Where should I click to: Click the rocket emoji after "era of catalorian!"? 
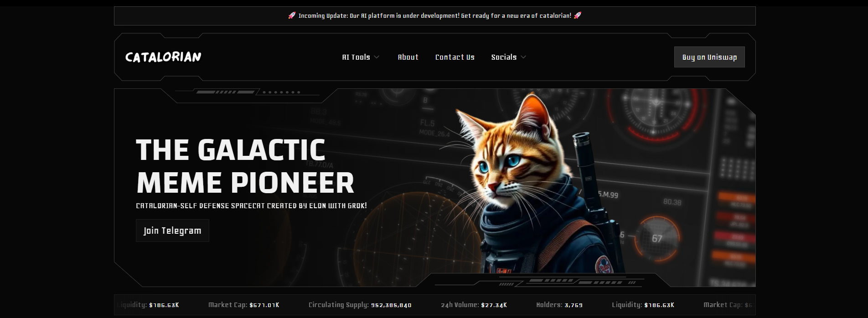[x=578, y=15]
